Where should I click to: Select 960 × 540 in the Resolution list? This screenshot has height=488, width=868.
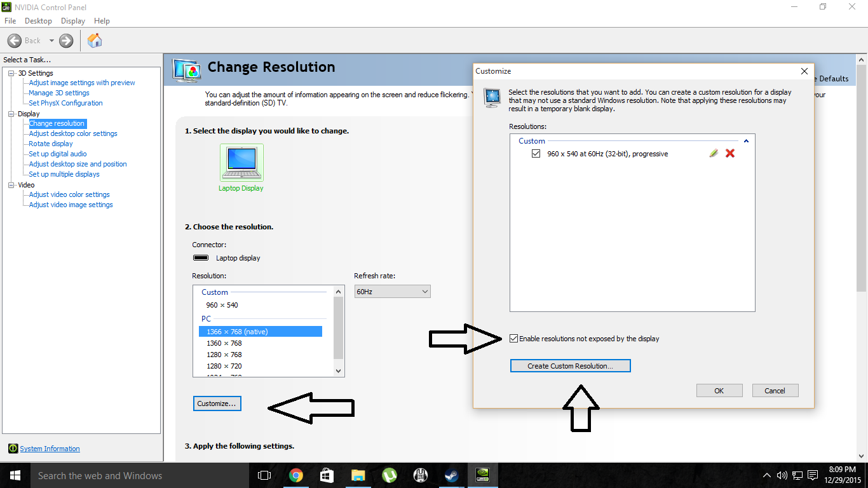coord(222,305)
